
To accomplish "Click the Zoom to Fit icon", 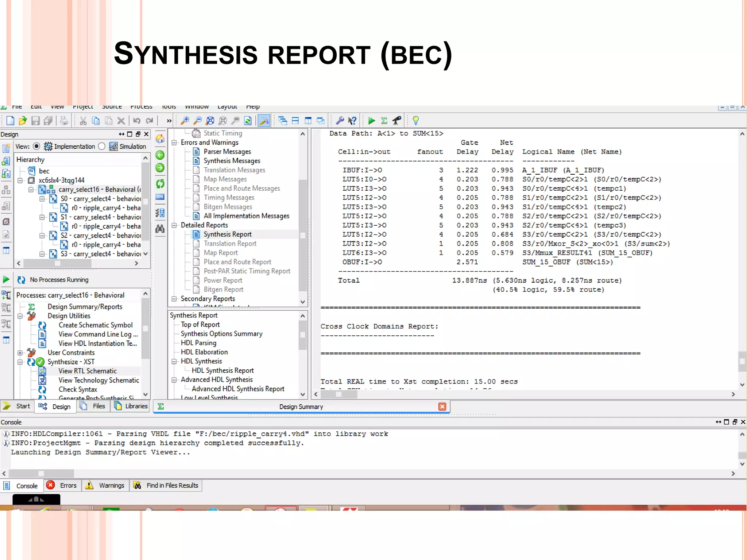I will (x=210, y=121).
